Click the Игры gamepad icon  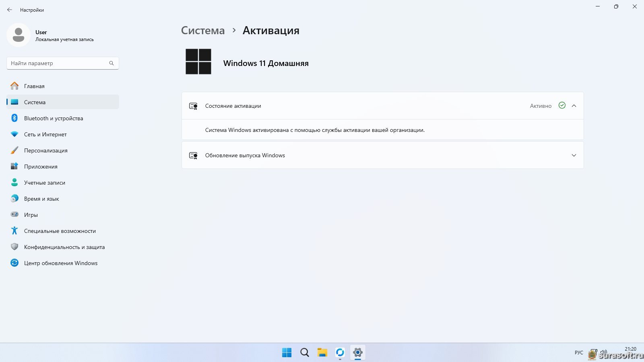click(14, 214)
